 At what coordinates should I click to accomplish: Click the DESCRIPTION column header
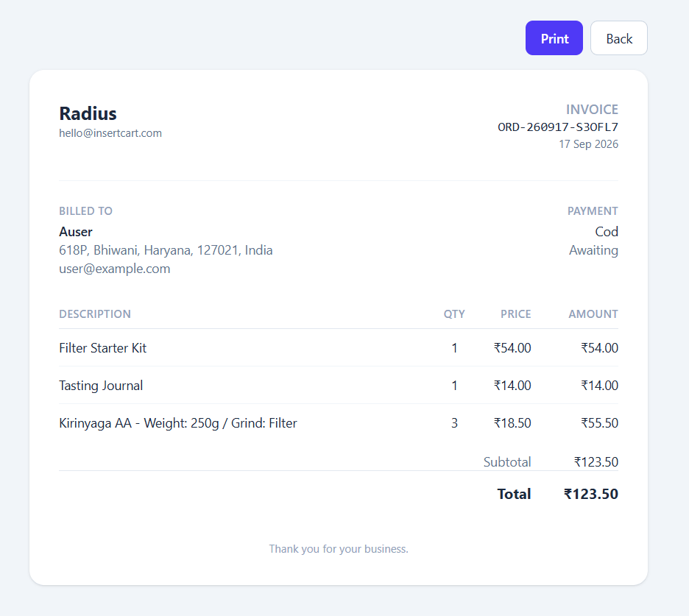click(x=95, y=314)
